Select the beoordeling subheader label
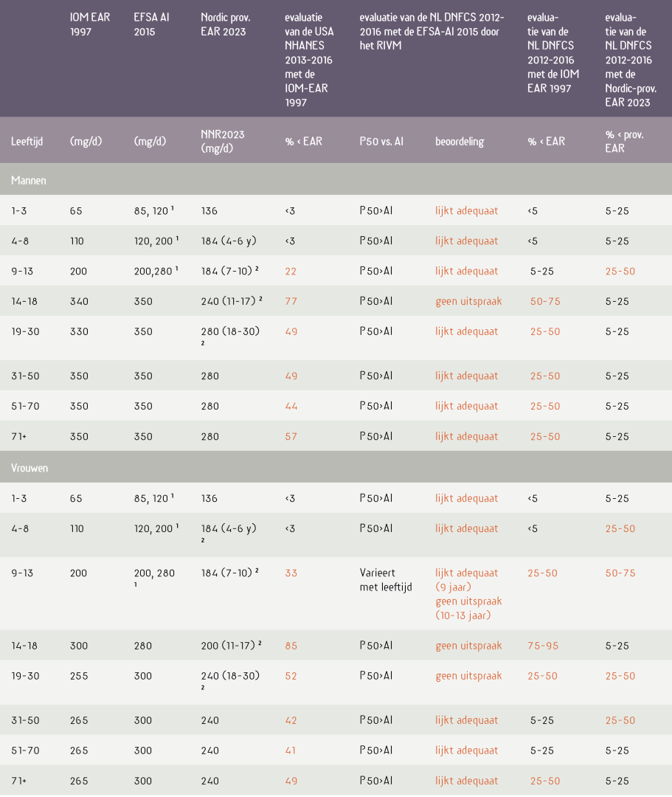The width and height of the screenshot is (672, 797). click(460, 142)
